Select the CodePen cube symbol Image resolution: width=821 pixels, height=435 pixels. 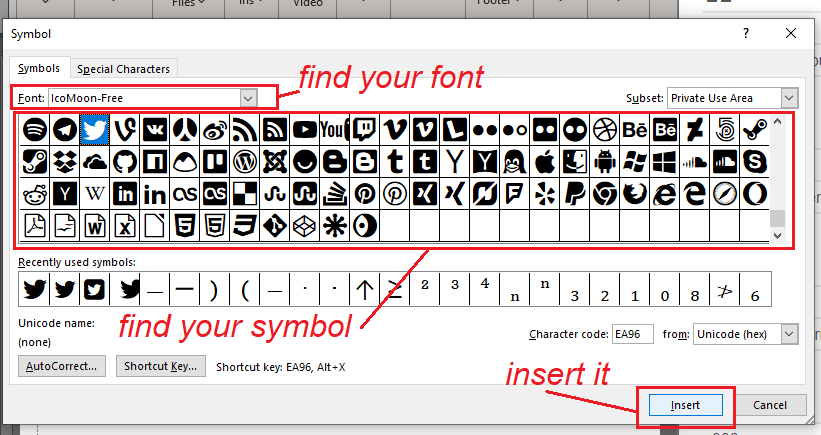[305, 226]
